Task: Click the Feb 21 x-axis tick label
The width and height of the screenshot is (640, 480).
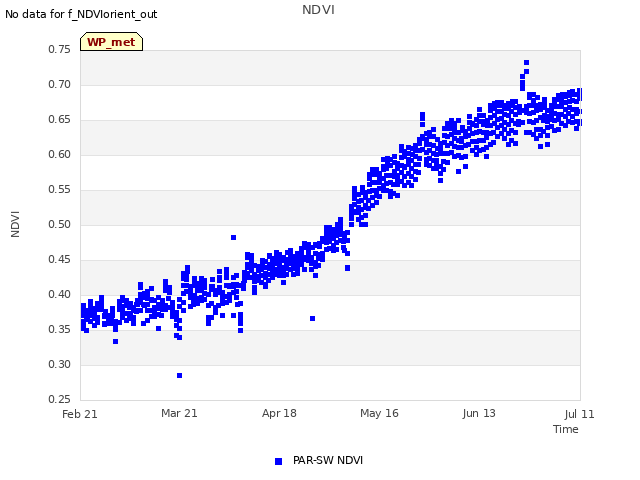Action: (x=80, y=414)
